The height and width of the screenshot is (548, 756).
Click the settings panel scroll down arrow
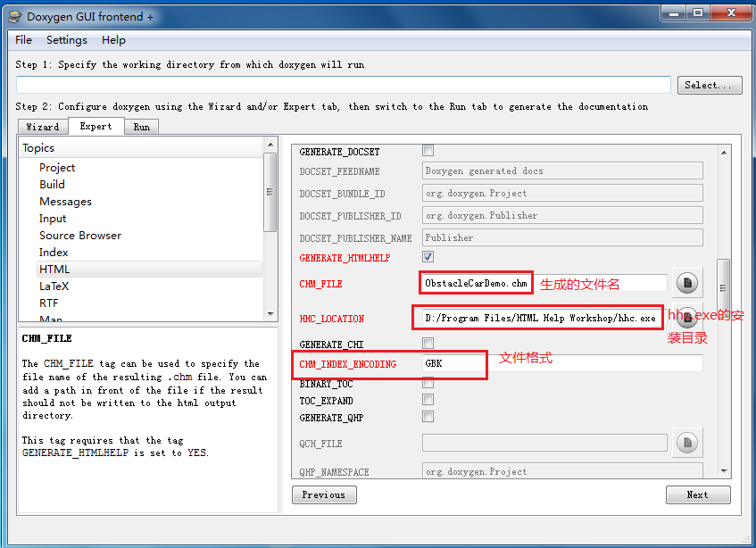[x=724, y=471]
